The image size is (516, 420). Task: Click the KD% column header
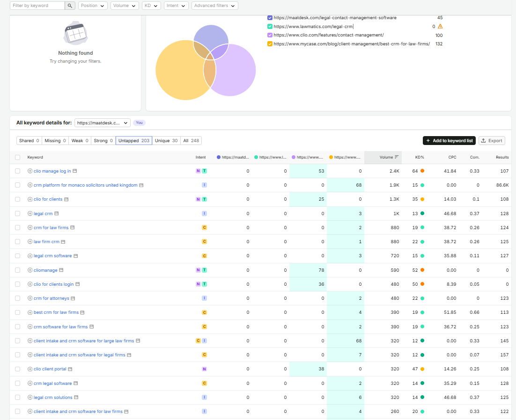pos(420,158)
